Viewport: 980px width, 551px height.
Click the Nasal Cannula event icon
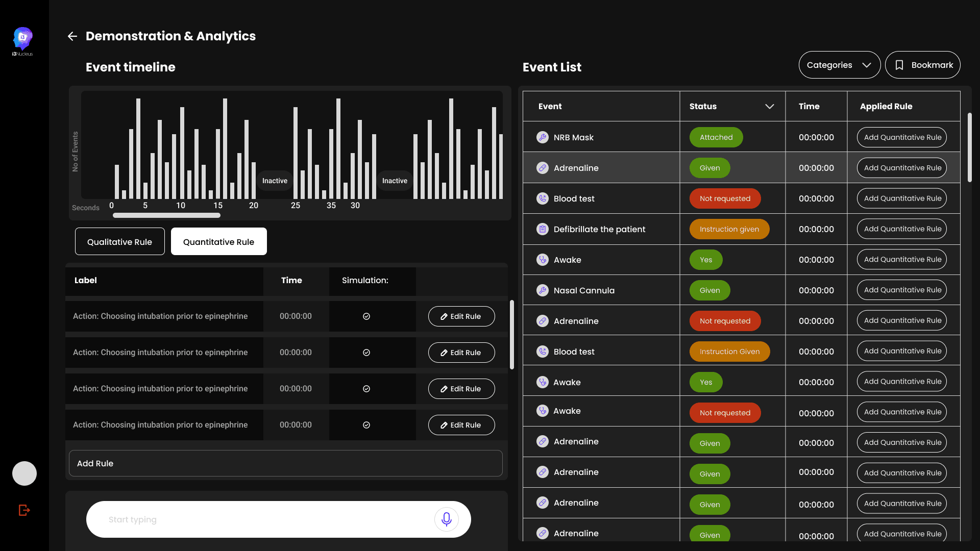click(x=543, y=290)
